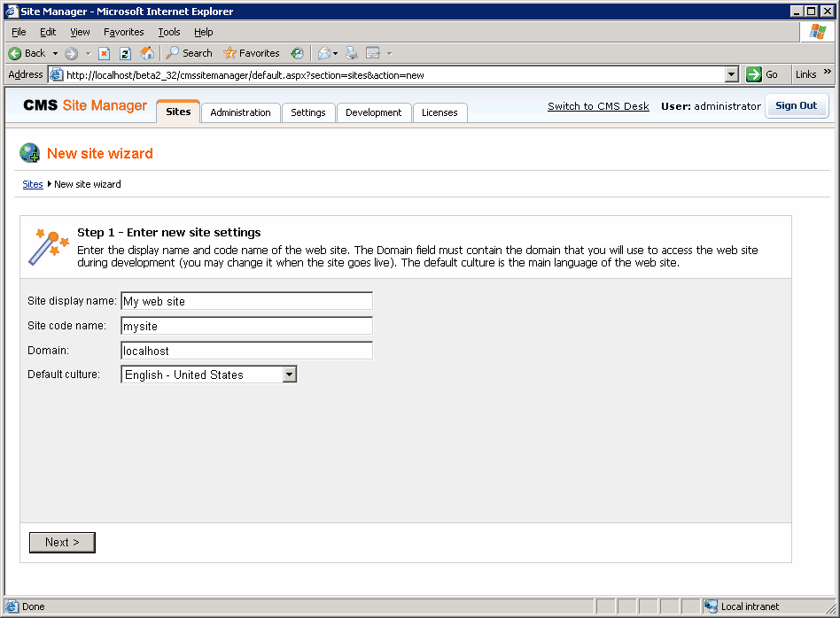The width and height of the screenshot is (840, 618).
Task: Print the page with the Printer icon
Action: coord(352,53)
